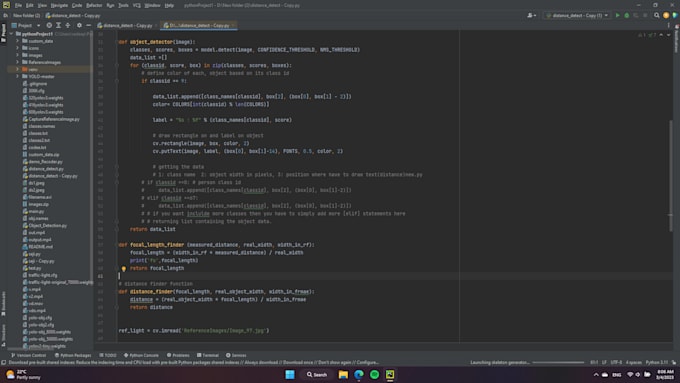Viewport: 680px width, 383px height.
Task: Select opened file target icon in Project panel
Action: (x=49, y=26)
